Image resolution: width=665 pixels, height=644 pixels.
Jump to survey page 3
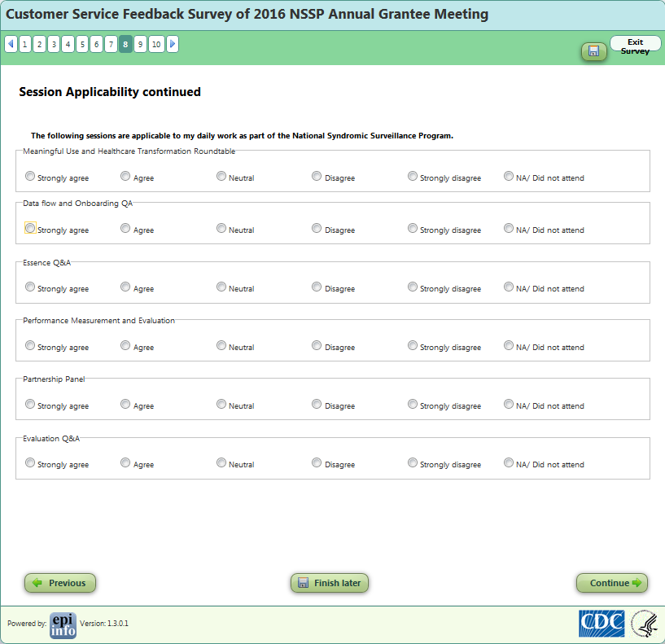[54, 44]
